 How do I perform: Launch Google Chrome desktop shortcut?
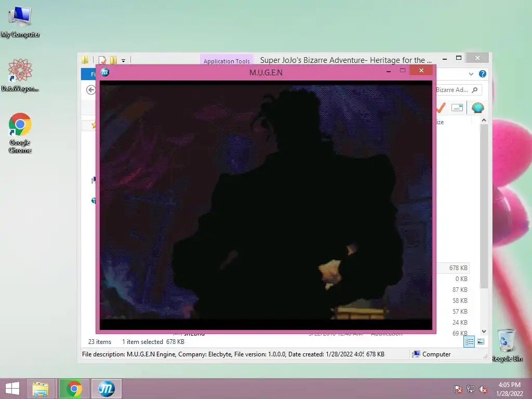point(20,132)
